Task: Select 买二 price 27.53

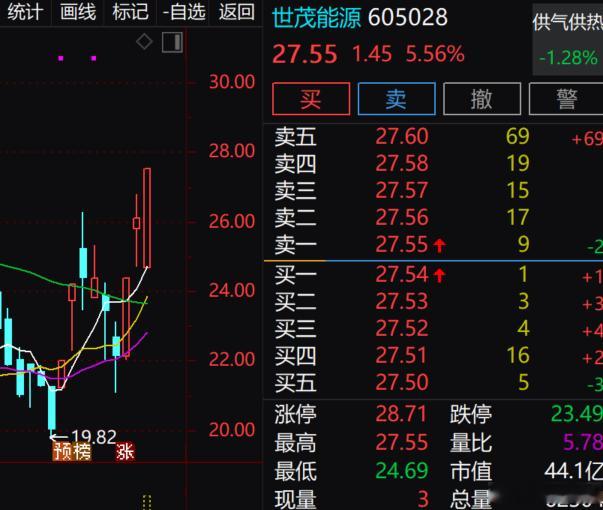Action: coord(401,302)
